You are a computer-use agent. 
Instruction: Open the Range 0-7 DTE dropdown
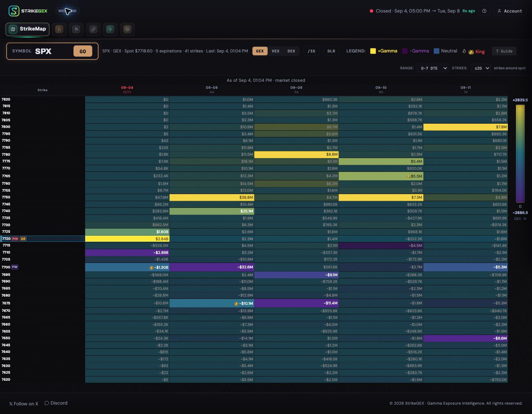coord(433,68)
